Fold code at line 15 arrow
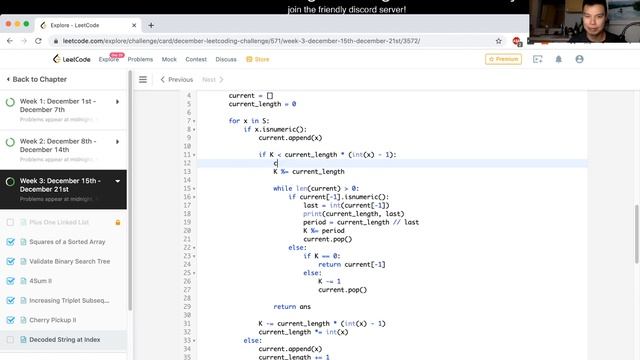This screenshot has width=640, height=360. click(194, 189)
